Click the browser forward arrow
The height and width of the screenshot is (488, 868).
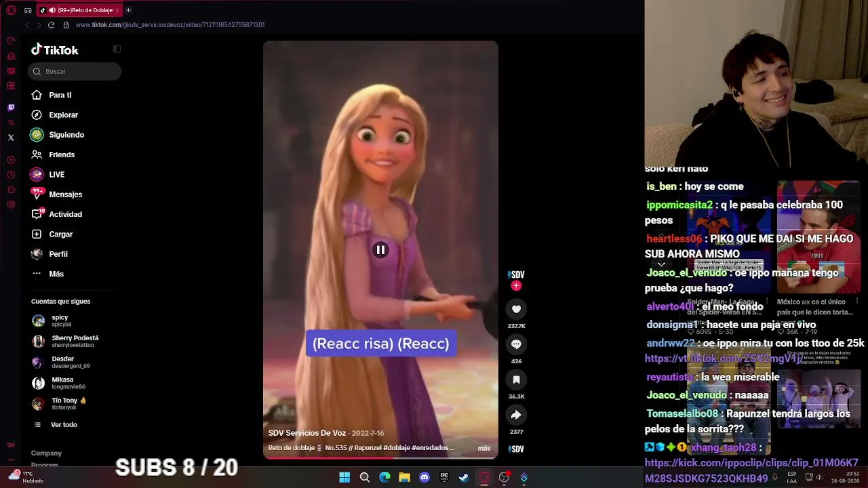pos(39,25)
